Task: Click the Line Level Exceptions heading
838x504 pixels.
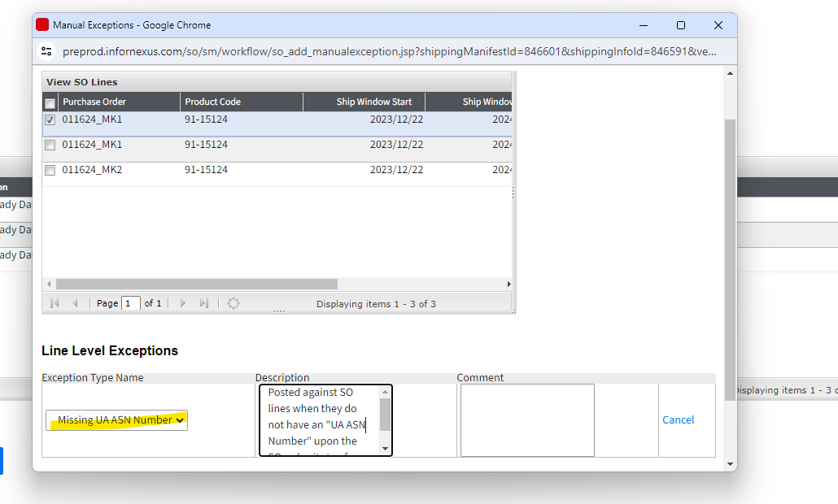Action: [x=110, y=351]
